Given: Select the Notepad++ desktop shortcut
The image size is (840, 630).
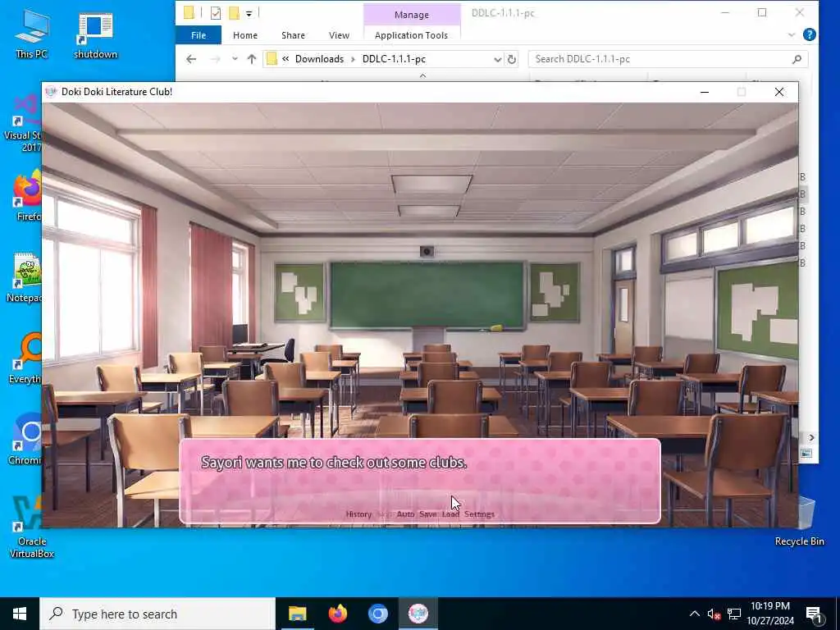Looking at the screenshot, I should [24, 277].
